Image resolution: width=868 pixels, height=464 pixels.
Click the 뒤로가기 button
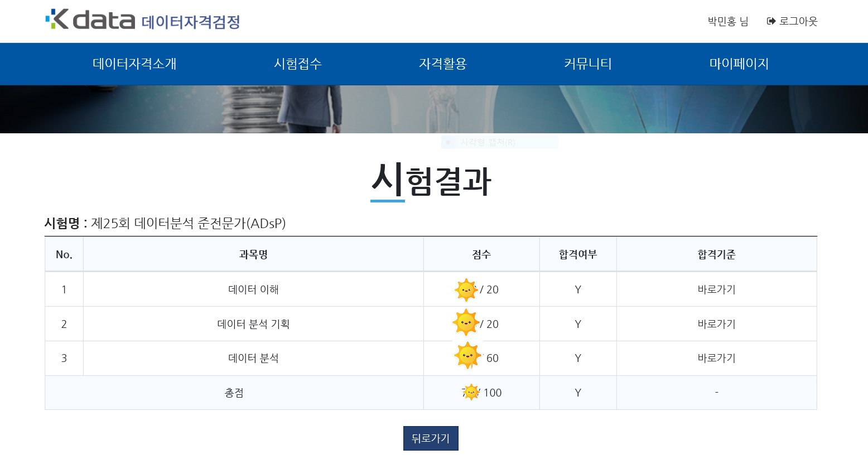pyautogui.click(x=431, y=438)
